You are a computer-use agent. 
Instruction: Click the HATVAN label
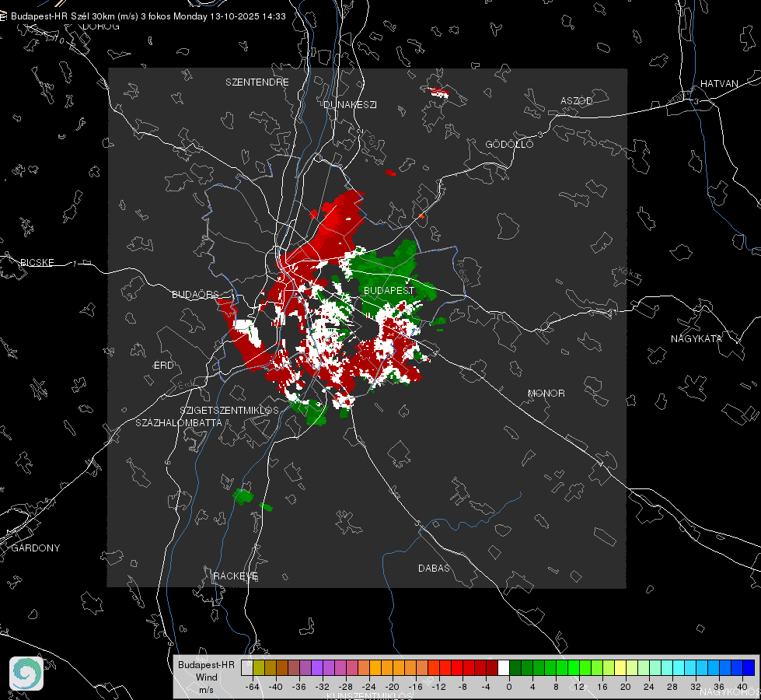719,84
